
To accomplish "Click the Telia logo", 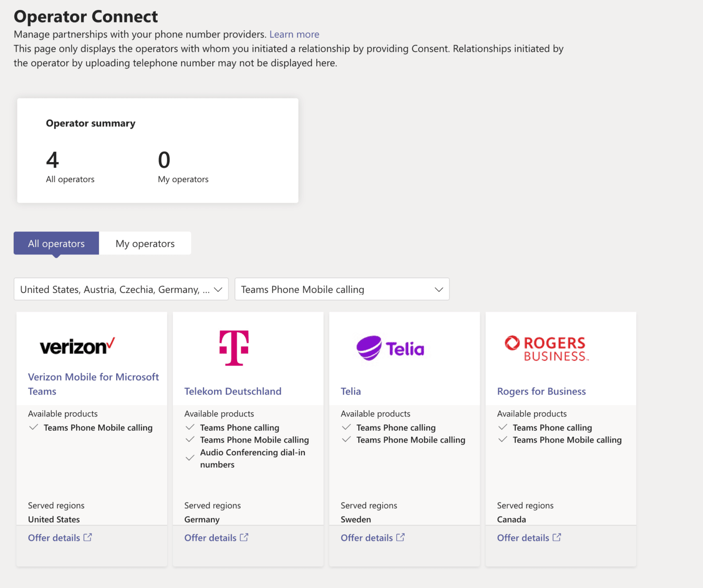I will (x=390, y=348).
